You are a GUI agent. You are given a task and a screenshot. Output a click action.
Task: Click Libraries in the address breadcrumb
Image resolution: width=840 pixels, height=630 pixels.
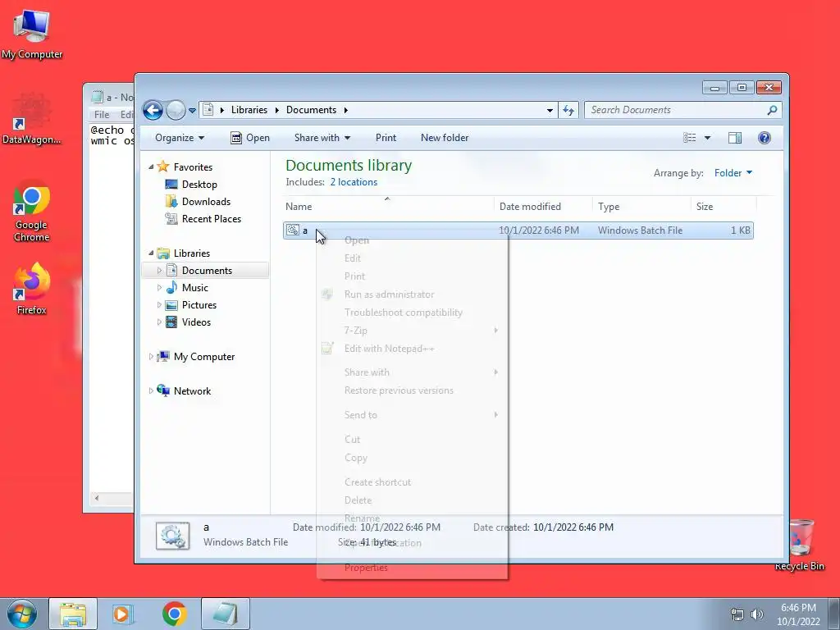pyautogui.click(x=249, y=110)
